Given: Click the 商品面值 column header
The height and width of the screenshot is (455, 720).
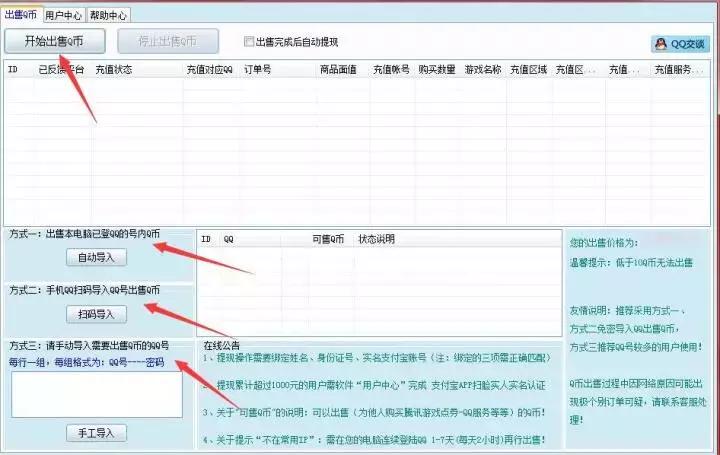Looking at the screenshot, I should coord(338,70).
